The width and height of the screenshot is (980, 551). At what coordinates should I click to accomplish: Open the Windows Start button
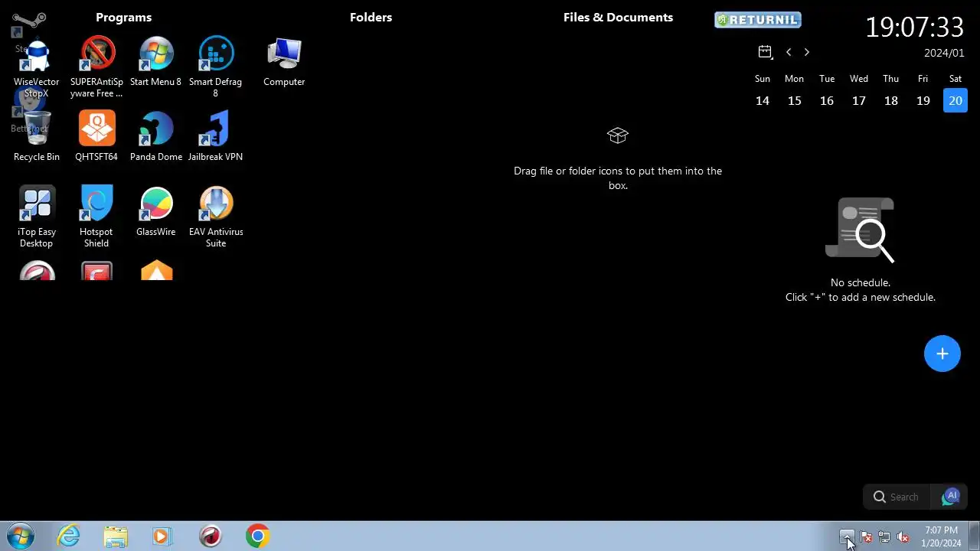click(x=21, y=536)
